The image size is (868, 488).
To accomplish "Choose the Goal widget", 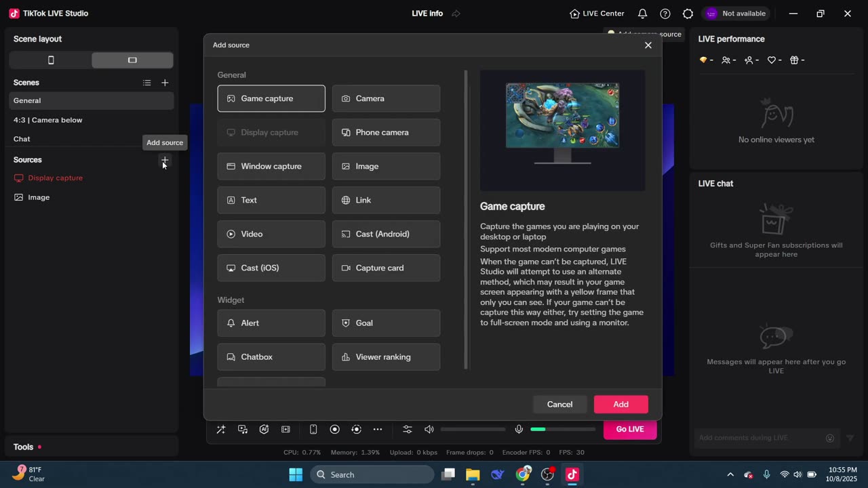I will pos(386,323).
